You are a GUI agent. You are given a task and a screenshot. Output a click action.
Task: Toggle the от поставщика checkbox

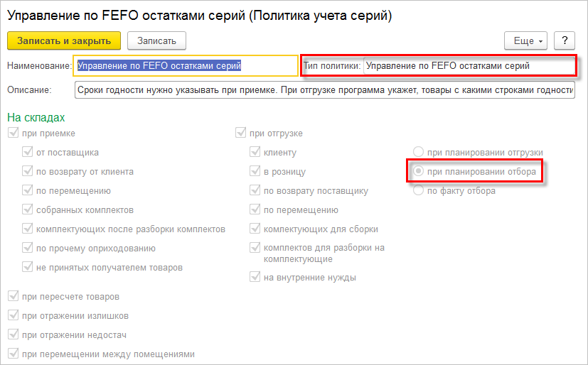(x=27, y=152)
